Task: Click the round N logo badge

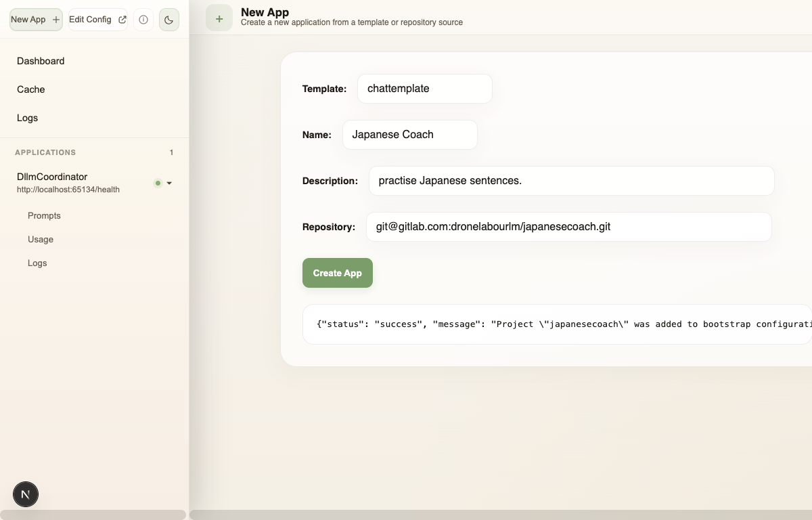Action: coord(26,495)
